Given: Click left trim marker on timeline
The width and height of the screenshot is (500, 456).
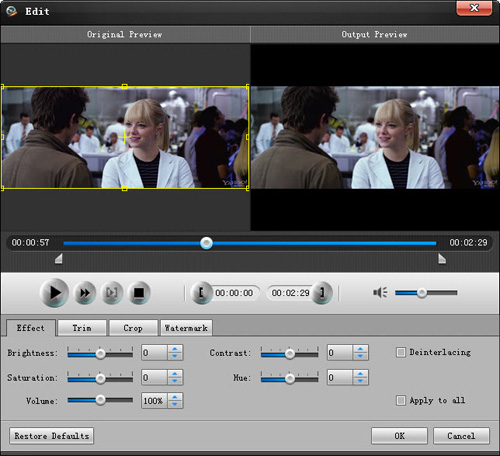Looking at the screenshot, I should click(59, 258).
